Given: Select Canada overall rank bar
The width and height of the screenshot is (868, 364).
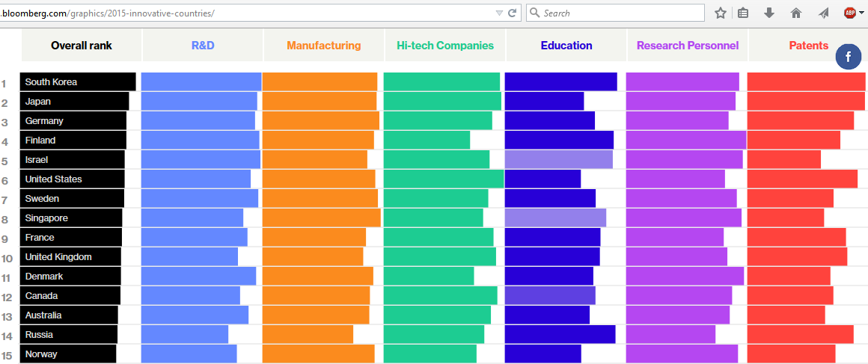Looking at the screenshot, I should (x=70, y=296).
